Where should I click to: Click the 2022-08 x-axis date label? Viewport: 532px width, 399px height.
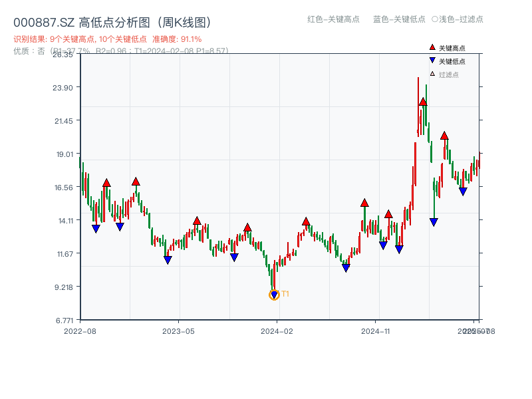80,331
